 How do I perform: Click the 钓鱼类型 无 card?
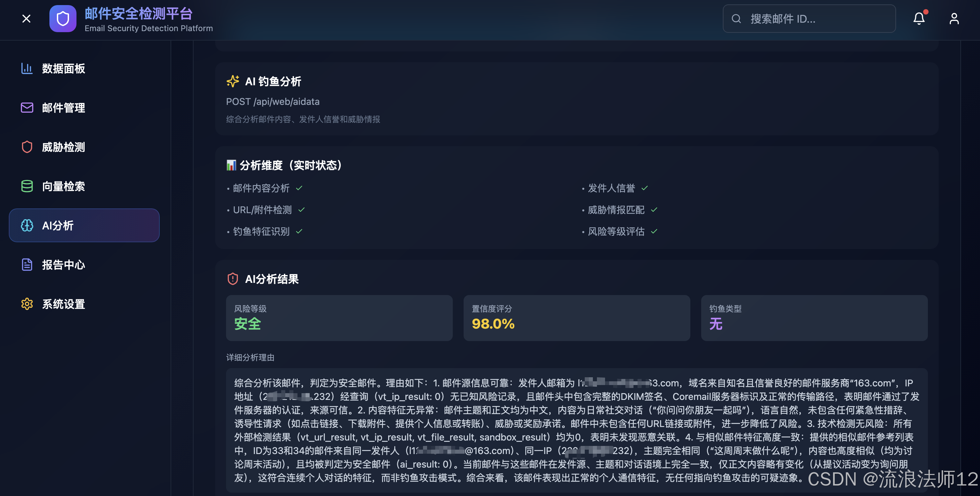(x=814, y=318)
